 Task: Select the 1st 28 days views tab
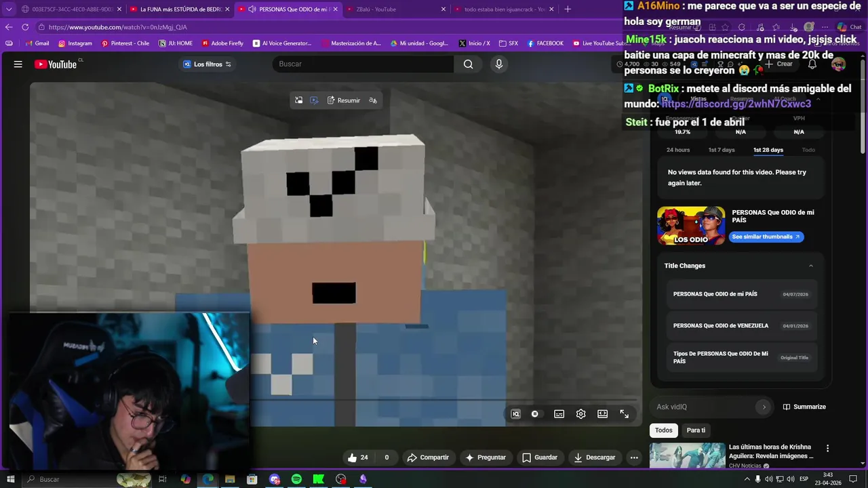768,150
